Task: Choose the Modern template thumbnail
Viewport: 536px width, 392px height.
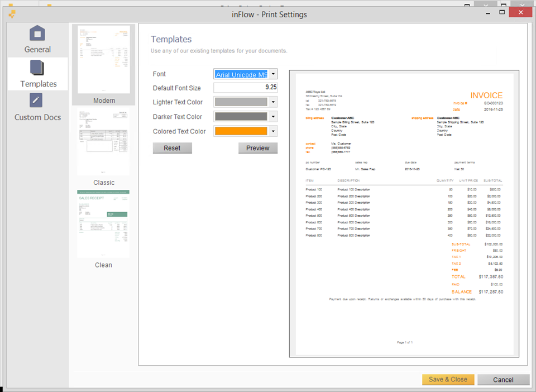Action: pyautogui.click(x=104, y=59)
